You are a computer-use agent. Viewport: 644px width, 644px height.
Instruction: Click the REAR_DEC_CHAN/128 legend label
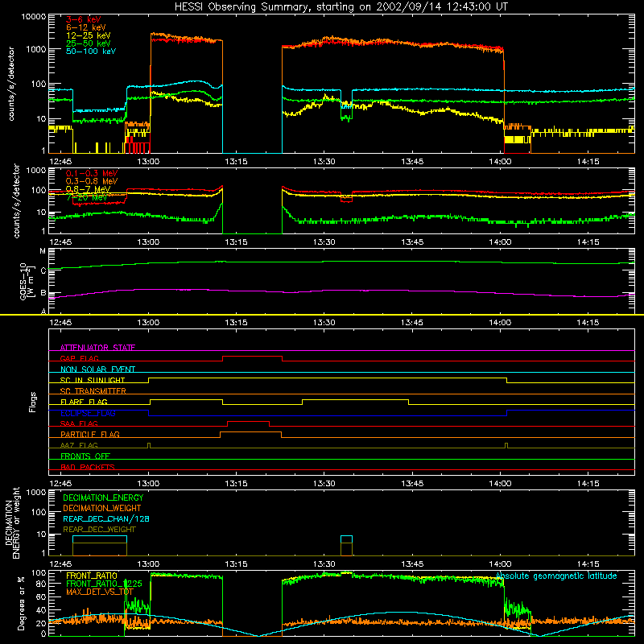pyautogui.click(x=106, y=518)
